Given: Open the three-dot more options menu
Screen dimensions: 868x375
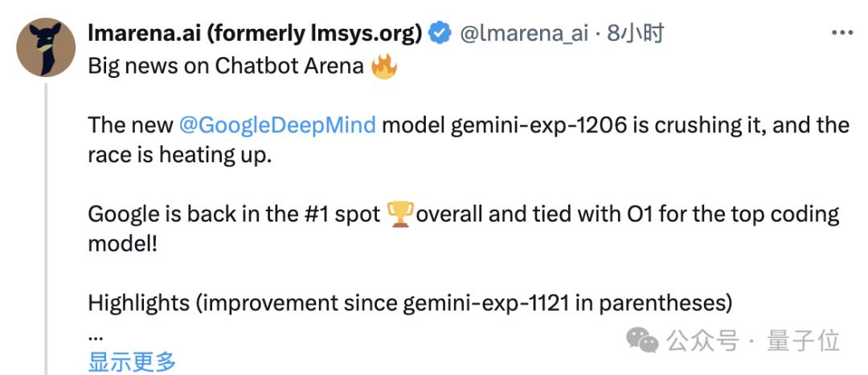Looking at the screenshot, I should pos(841,33).
